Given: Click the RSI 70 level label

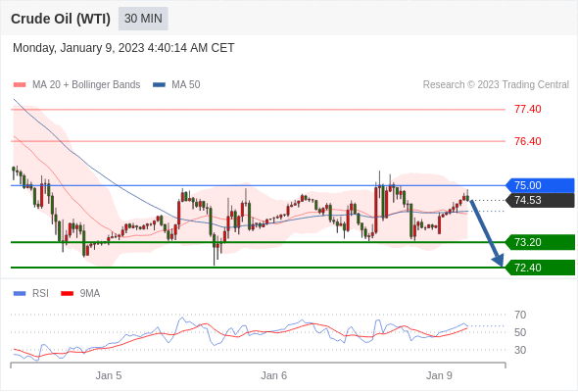Looking at the screenshot, I should (x=520, y=315).
